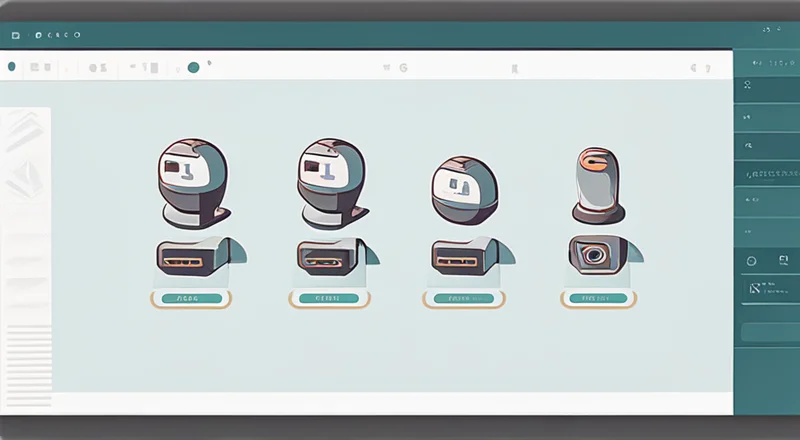Viewport: 800px width, 440px height.
Task: Open the person icon in the right panel
Action: coord(747,85)
